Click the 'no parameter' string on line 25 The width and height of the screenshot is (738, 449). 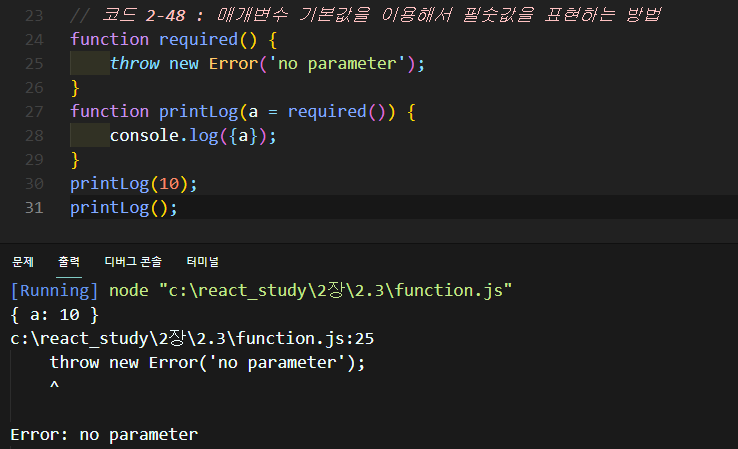[337, 64]
